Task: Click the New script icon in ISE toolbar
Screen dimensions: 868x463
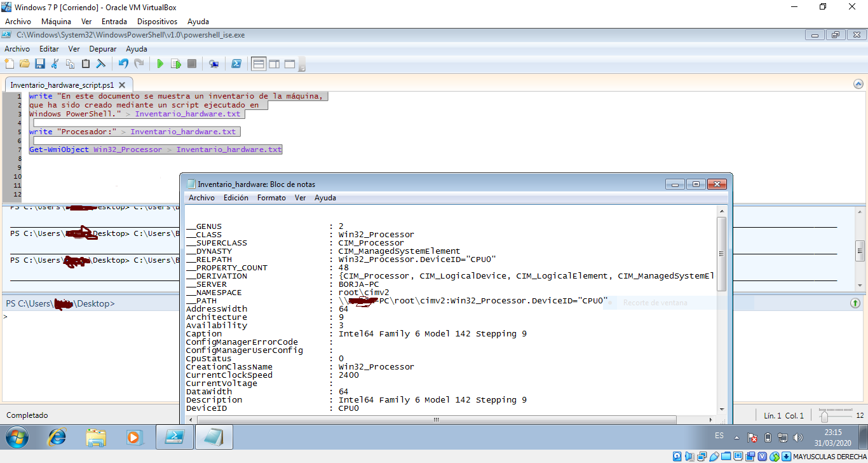Action: tap(10, 64)
